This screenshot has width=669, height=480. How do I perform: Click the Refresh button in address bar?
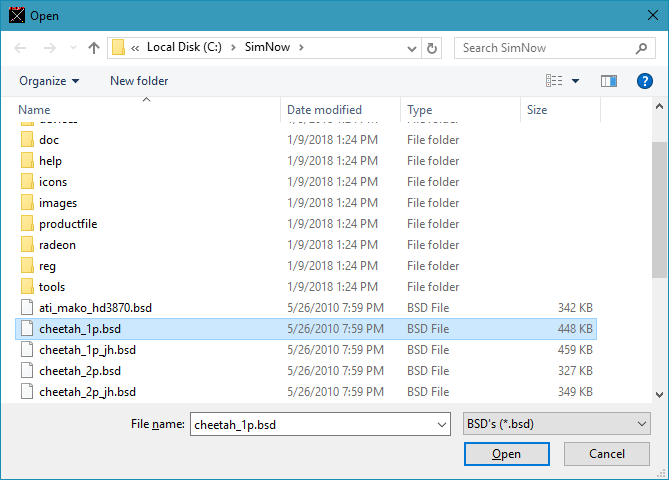coord(432,48)
